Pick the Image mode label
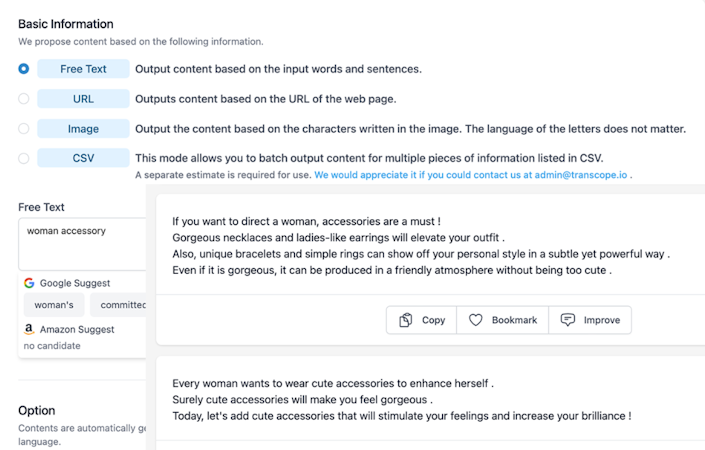This screenshot has height=450, width=705. pyautogui.click(x=83, y=129)
